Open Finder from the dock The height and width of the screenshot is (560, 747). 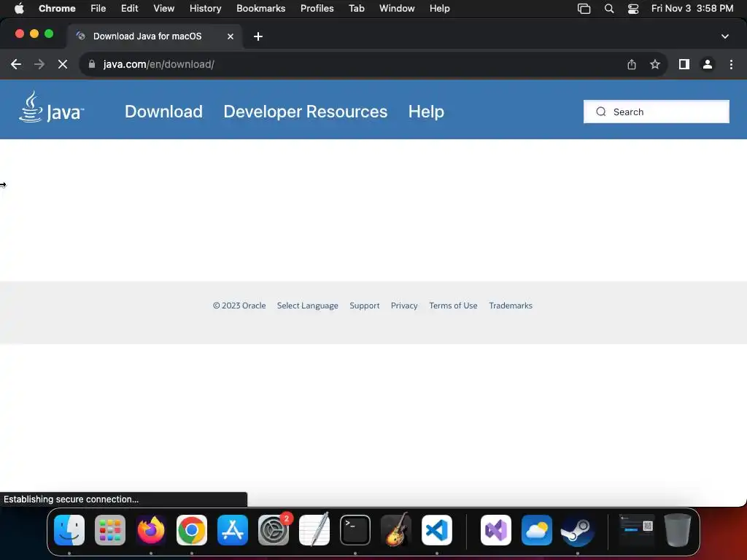point(69,530)
